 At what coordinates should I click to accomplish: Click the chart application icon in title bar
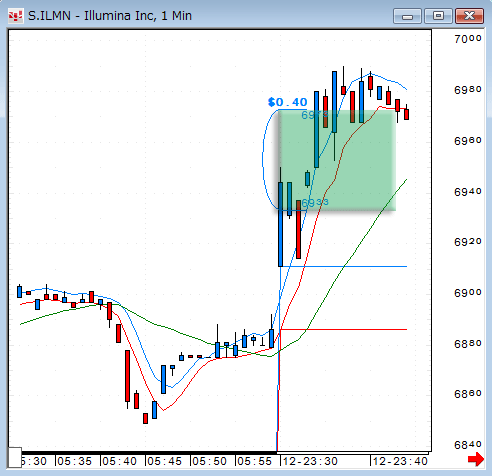click(x=15, y=16)
